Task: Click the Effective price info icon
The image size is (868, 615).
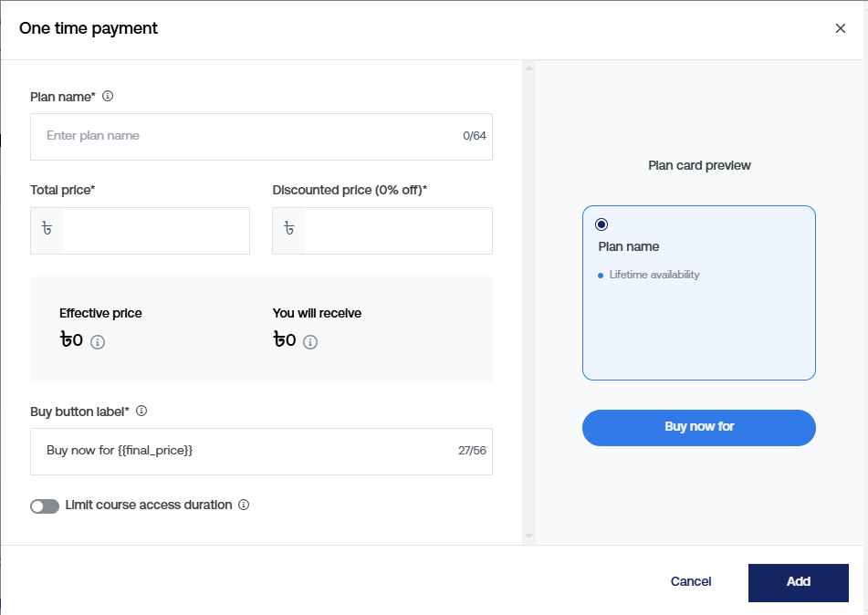Action: coord(99,342)
